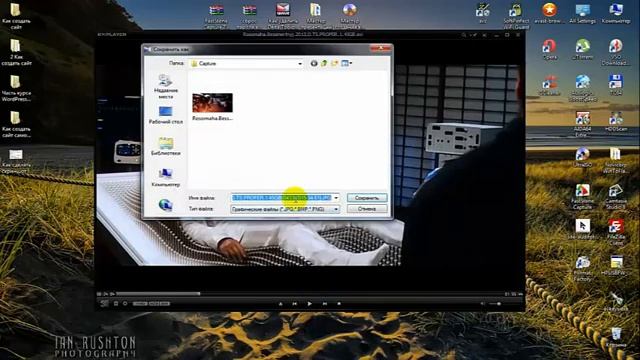The width and height of the screenshot is (640, 360).
Task: Click the KMPlayer logo icon at bottom-left of controls
Action: 104,303
